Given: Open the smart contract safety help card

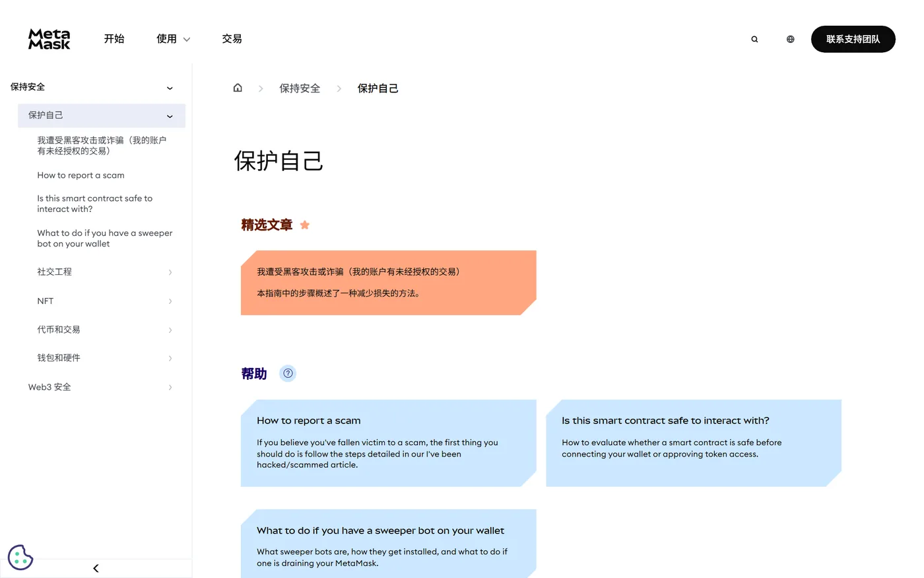Looking at the screenshot, I should 694,443.
